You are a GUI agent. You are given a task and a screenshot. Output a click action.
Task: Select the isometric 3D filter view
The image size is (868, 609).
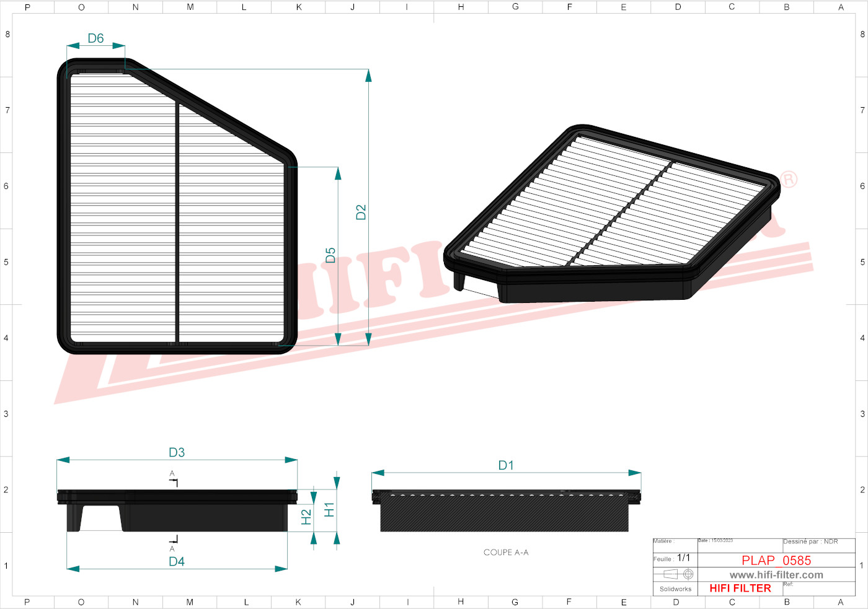click(611, 214)
